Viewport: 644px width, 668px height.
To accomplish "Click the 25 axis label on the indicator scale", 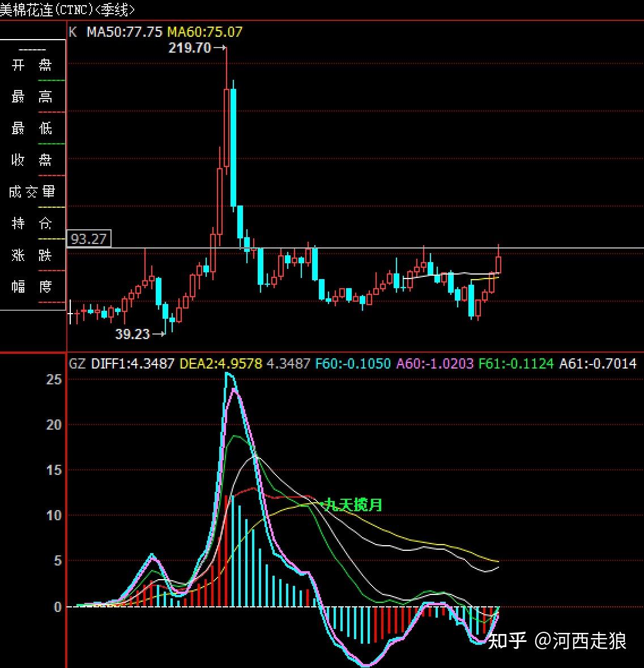I will [x=54, y=380].
